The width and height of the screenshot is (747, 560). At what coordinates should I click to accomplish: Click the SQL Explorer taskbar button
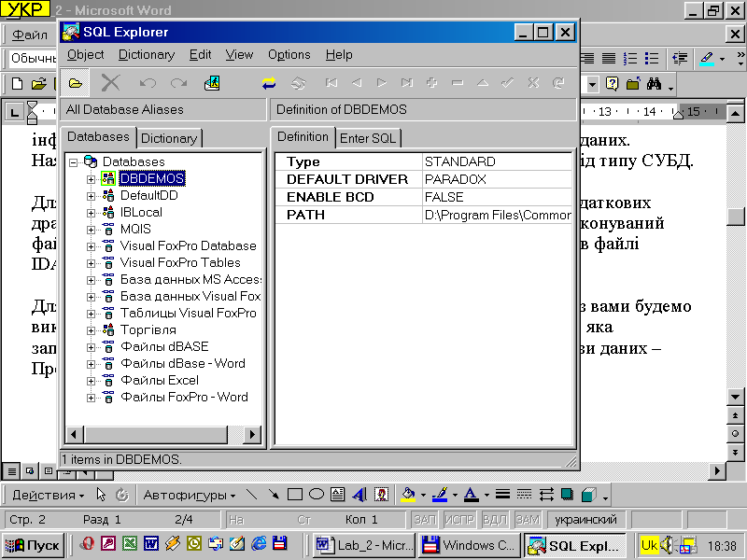(575, 545)
